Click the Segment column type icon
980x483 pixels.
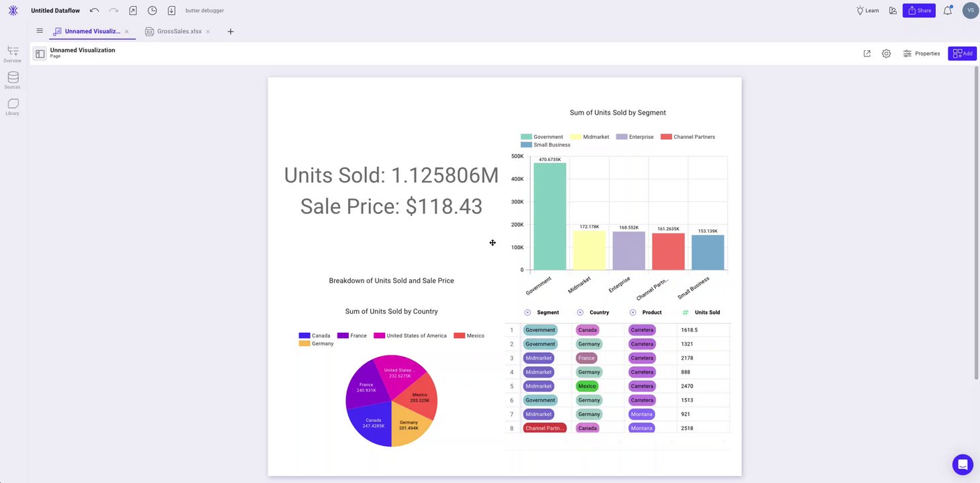tap(528, 313)
